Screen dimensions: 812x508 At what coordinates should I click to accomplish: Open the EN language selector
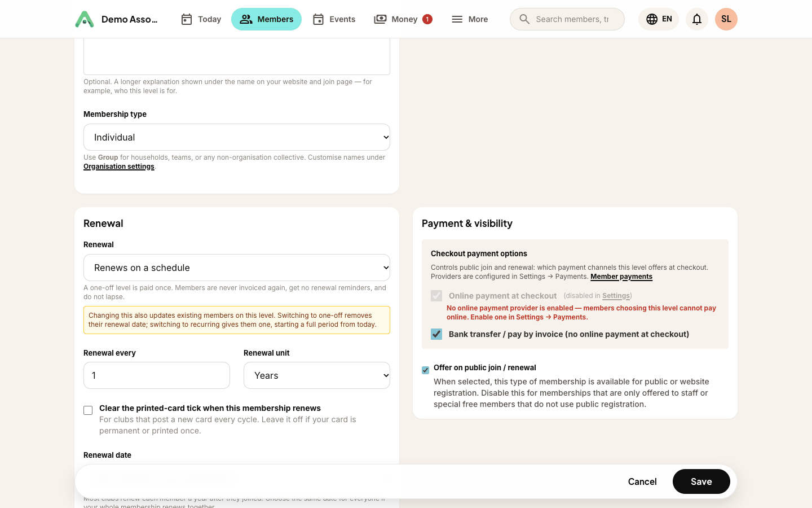click(659, 19)
